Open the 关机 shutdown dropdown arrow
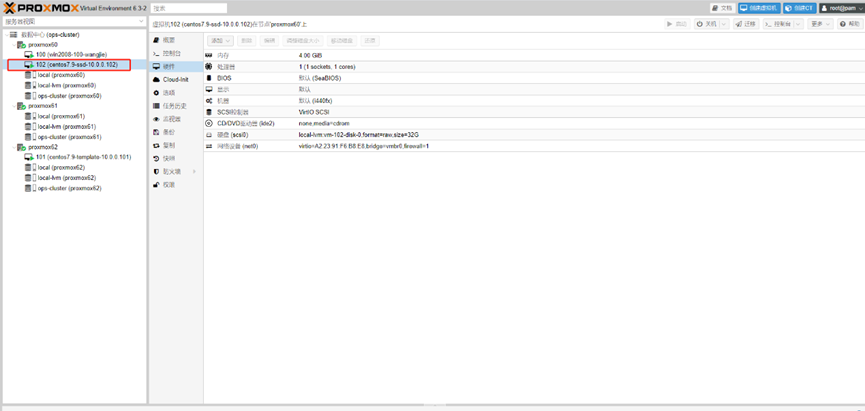 point(724,24)
